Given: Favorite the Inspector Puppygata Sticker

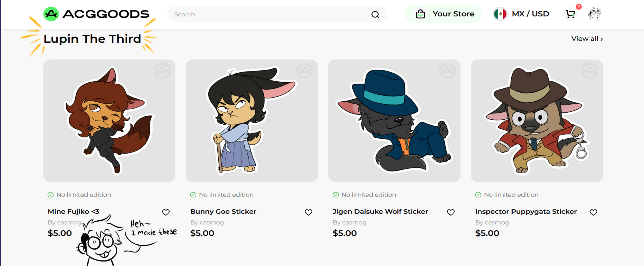Looking at the screenshot, I should [x=593, y=212].
